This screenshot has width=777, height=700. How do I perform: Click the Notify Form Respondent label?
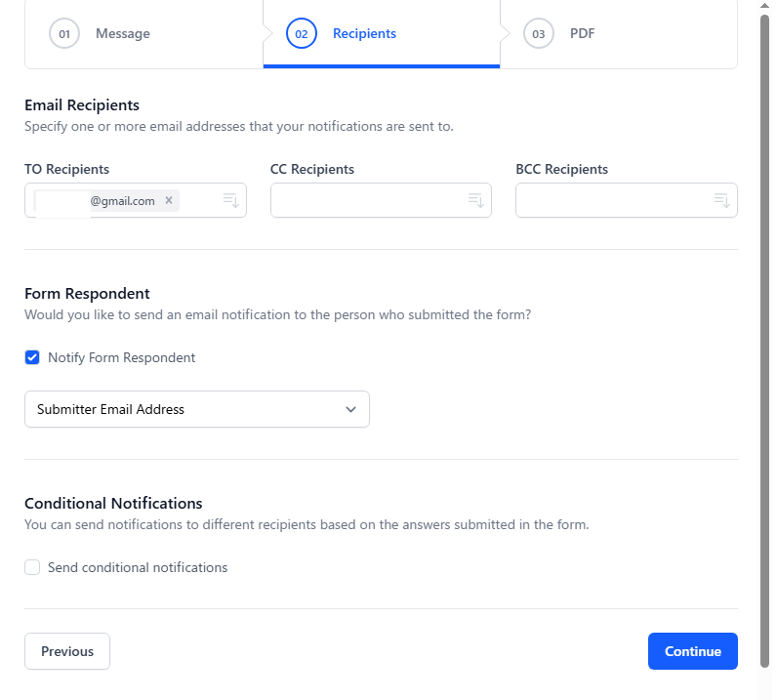121,357
